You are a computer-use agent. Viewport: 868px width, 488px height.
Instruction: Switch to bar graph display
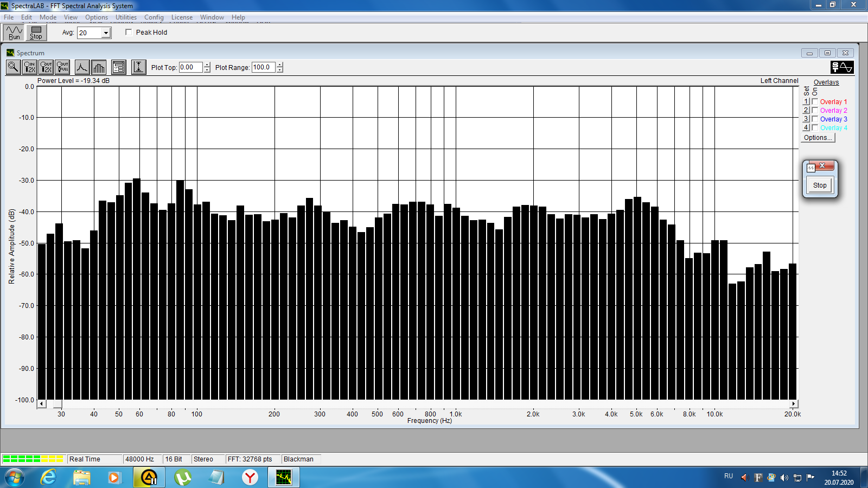pos(99,67)
